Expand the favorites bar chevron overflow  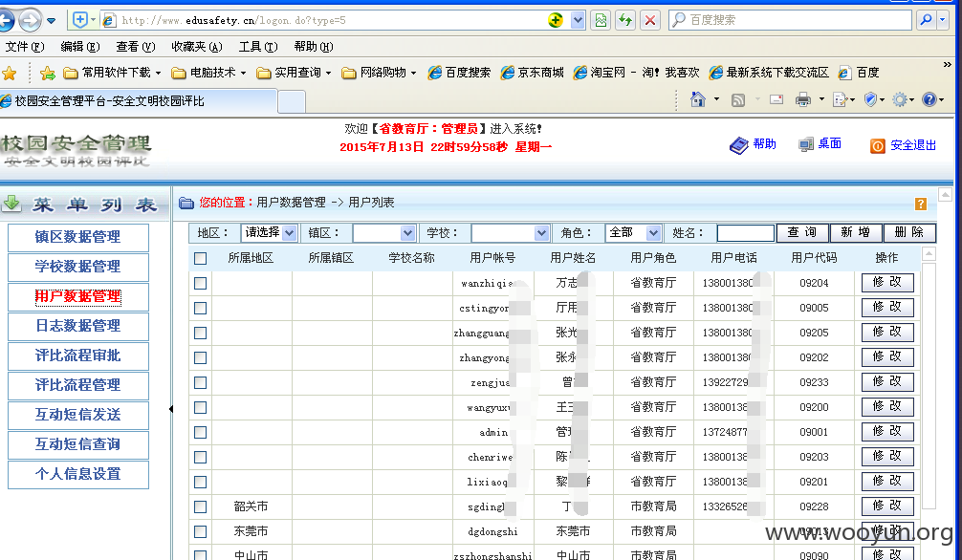[948, 64]
